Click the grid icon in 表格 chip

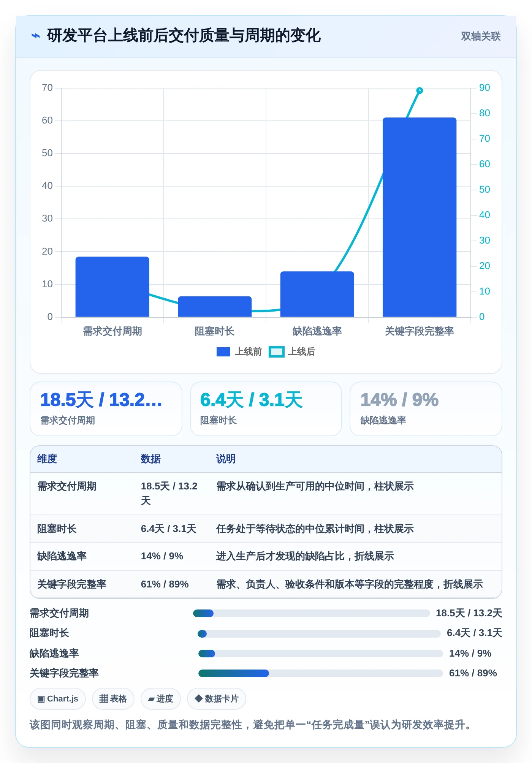(x=104, y=699)
